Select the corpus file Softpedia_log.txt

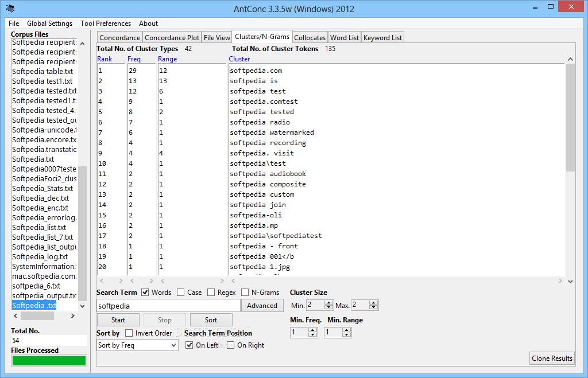[x=40, y=256]
